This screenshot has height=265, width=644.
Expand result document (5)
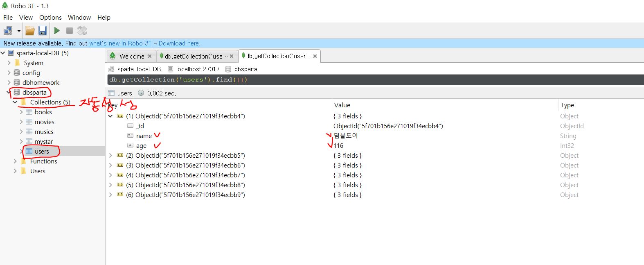(110, 185)
